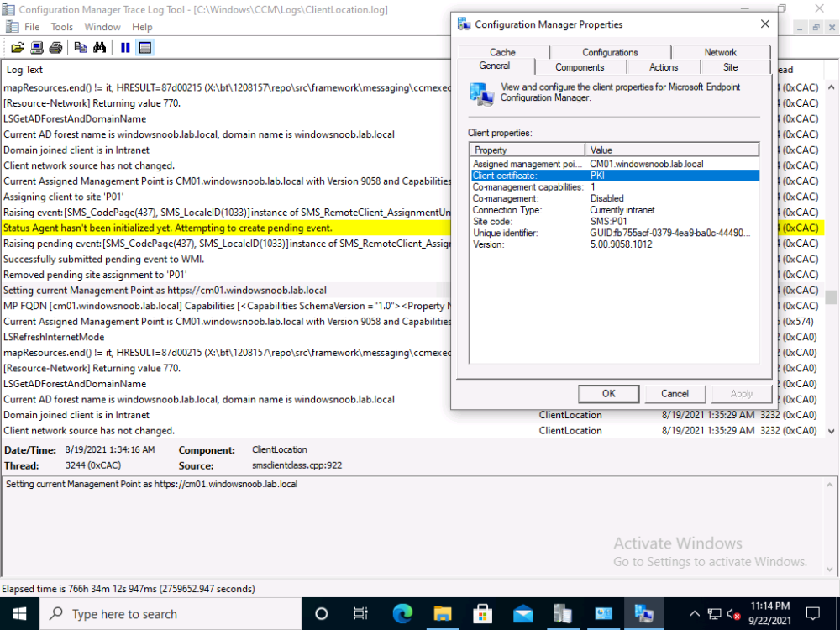Show hidden system tray icons
Viewport: 840px width, 630px height.
click(x=695, y=614)
